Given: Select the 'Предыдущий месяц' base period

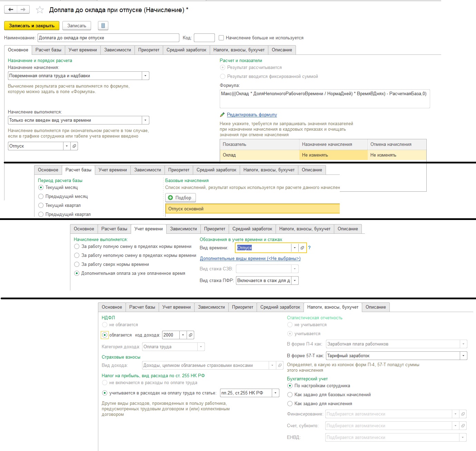Looking at the screenshot, I should coord(41,197).
